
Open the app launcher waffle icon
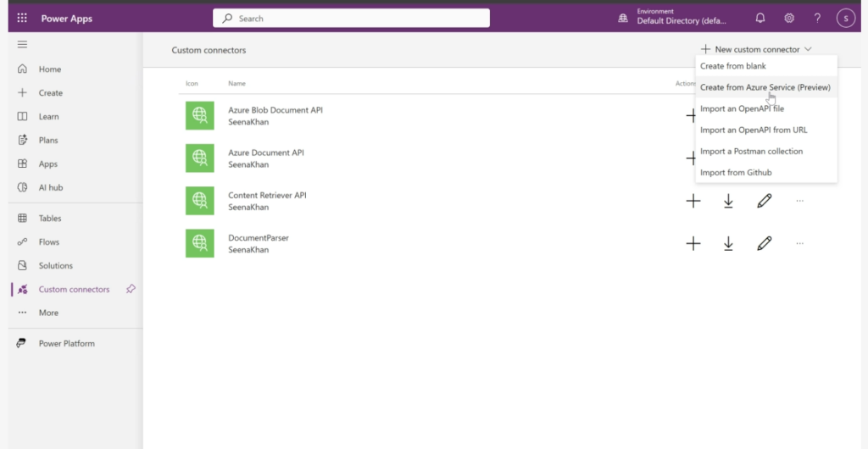[22, 19]
